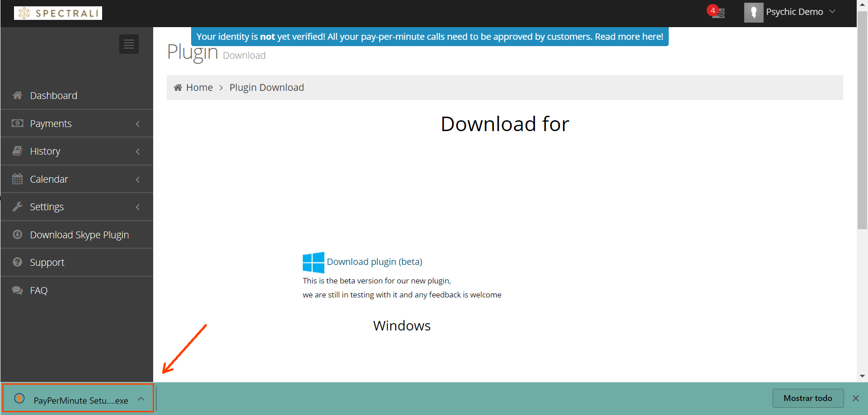Click the Calendar icon in sidebar

click(x=18, y=179)
